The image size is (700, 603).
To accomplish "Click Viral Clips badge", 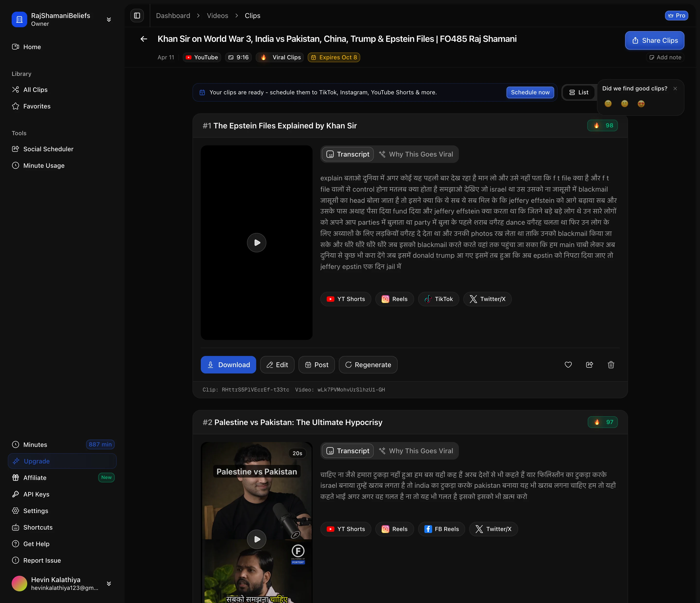I will tap(280, 57).
